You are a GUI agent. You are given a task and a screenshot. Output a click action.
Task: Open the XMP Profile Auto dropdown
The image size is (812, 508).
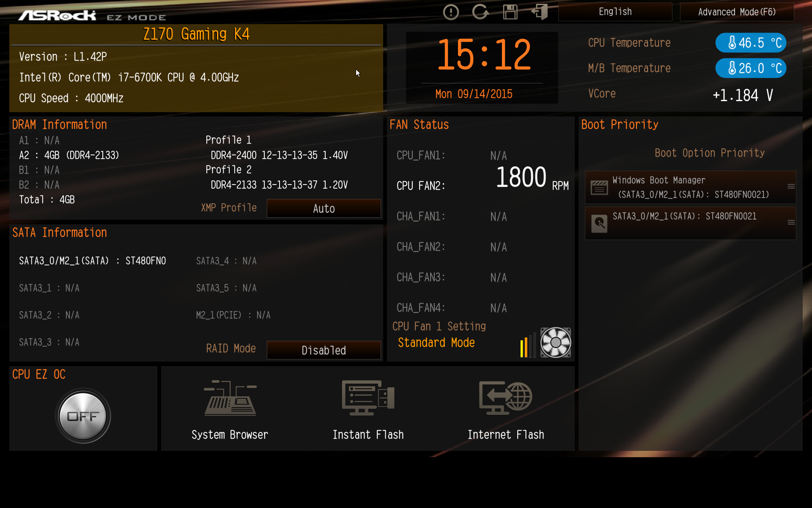pos(324,208)
